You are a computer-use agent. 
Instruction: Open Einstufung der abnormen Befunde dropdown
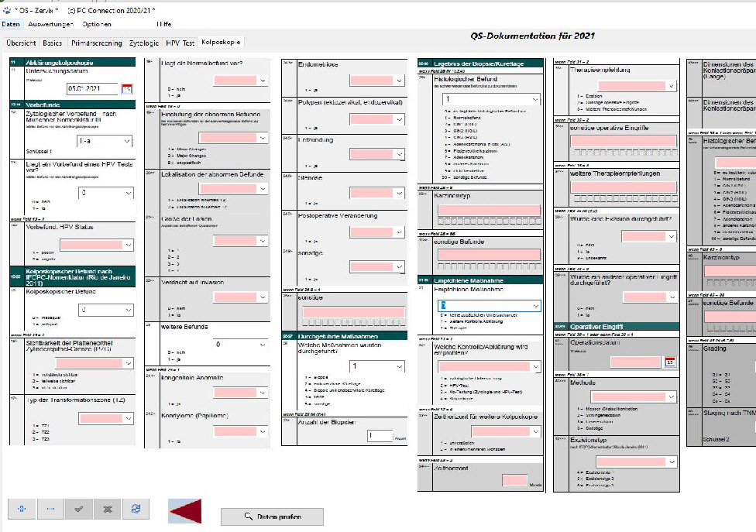(x=233, y=138)
